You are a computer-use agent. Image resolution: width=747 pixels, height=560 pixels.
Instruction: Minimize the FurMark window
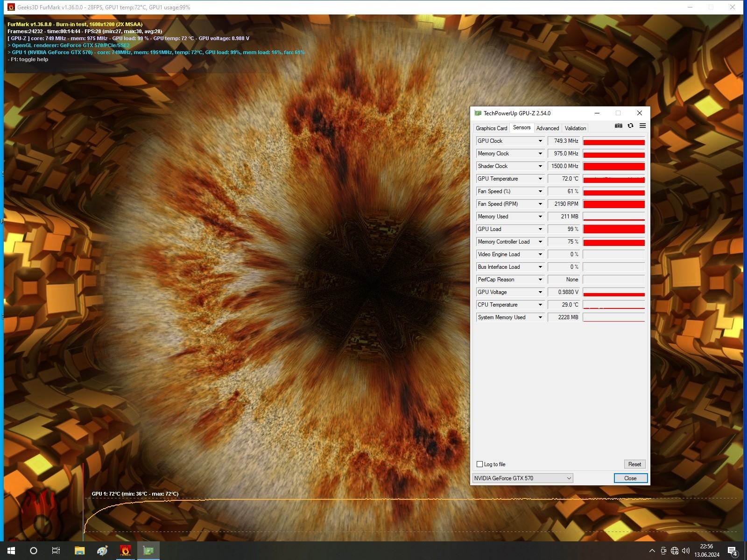[690, 7]
